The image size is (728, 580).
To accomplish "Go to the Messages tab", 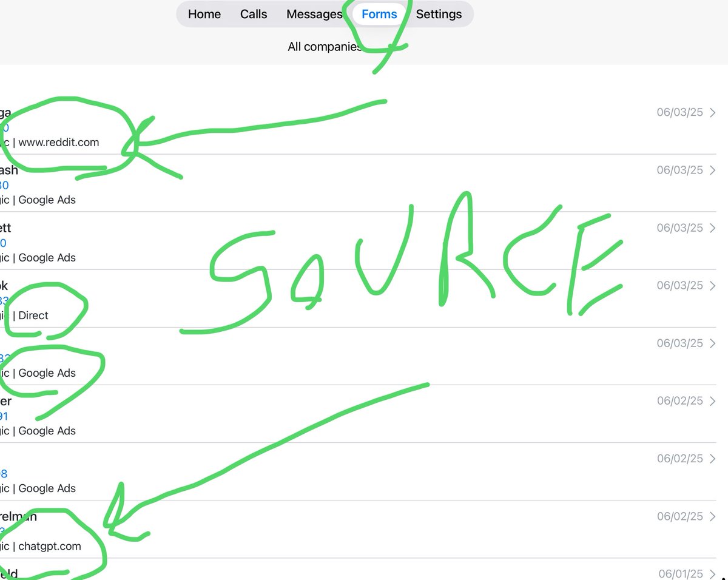I will [x=314, y=14].
